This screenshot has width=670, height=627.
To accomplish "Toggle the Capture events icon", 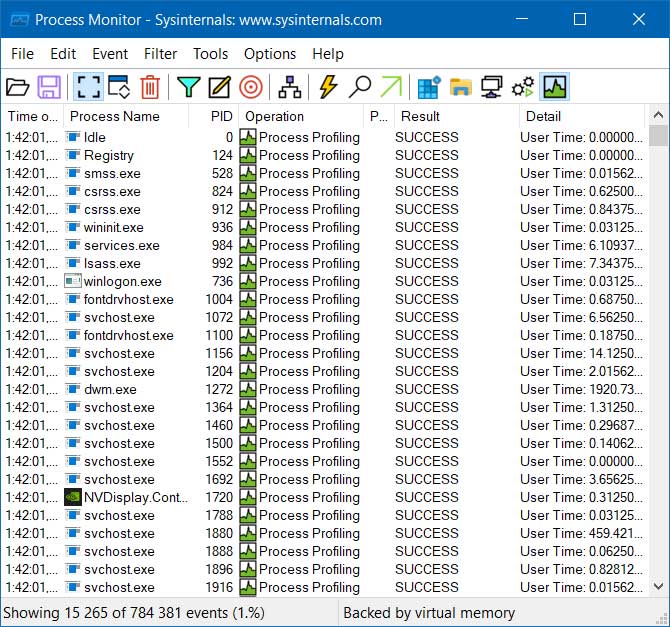I will point(88,87).
